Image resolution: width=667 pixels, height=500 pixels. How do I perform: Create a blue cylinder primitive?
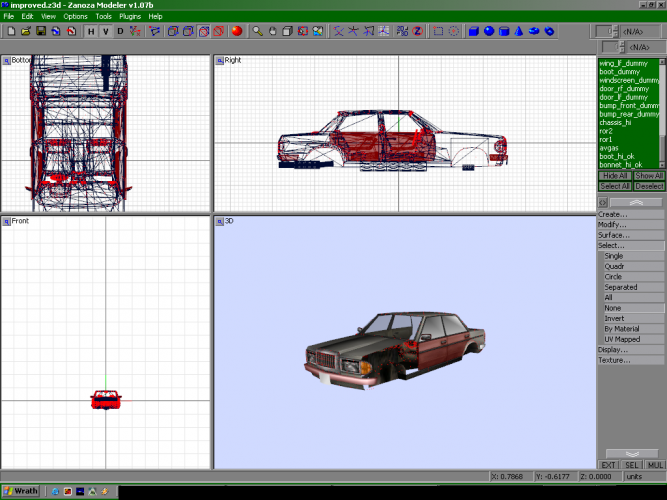pos(504,31)
